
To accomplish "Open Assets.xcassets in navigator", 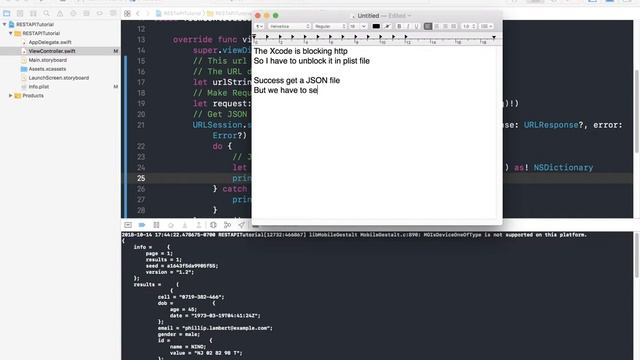I will click(47, 69).
